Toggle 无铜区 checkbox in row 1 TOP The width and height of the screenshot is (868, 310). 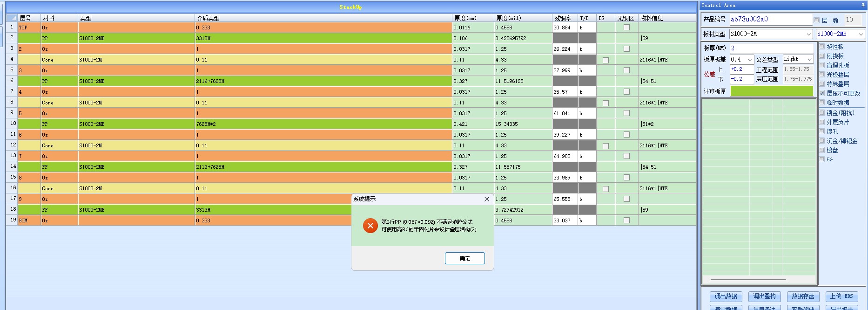(626, 28)
